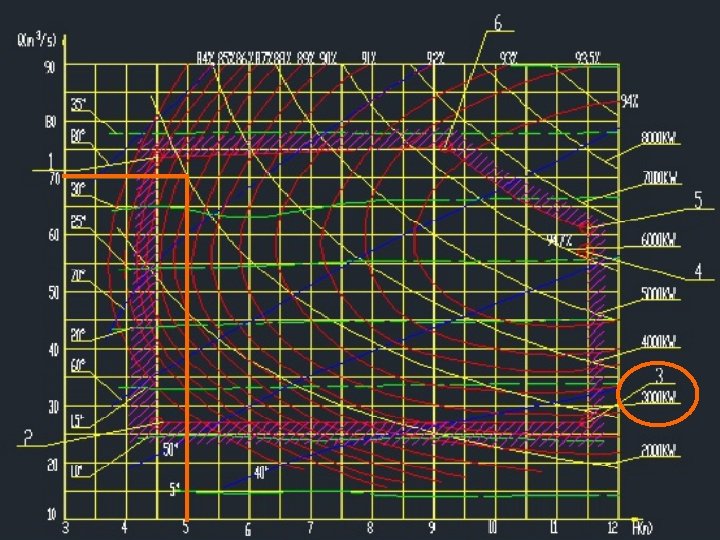Viewport: 720px width, 540px height.
Task: Click the Q(m³/s) vertical axis title
Action: (x=36, y=40)
